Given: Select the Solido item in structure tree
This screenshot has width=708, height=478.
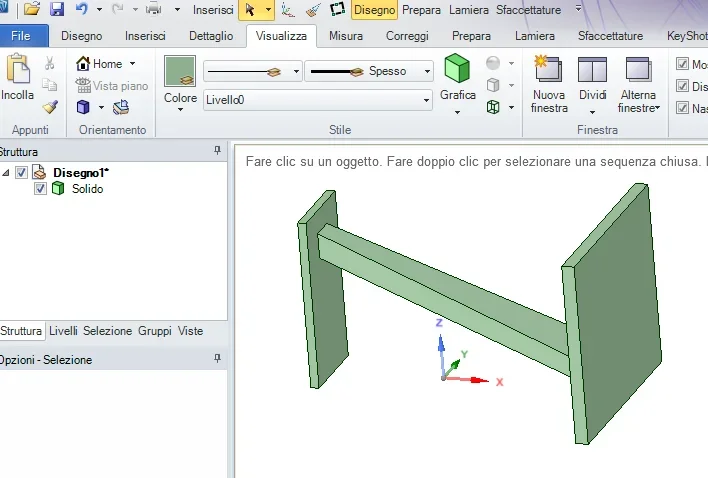Looking at the screenshot, I should [x=86, y=188].
